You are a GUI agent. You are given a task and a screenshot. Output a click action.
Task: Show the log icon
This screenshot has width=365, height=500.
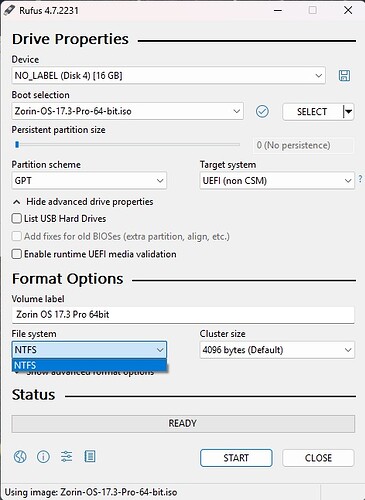(90, 457)
